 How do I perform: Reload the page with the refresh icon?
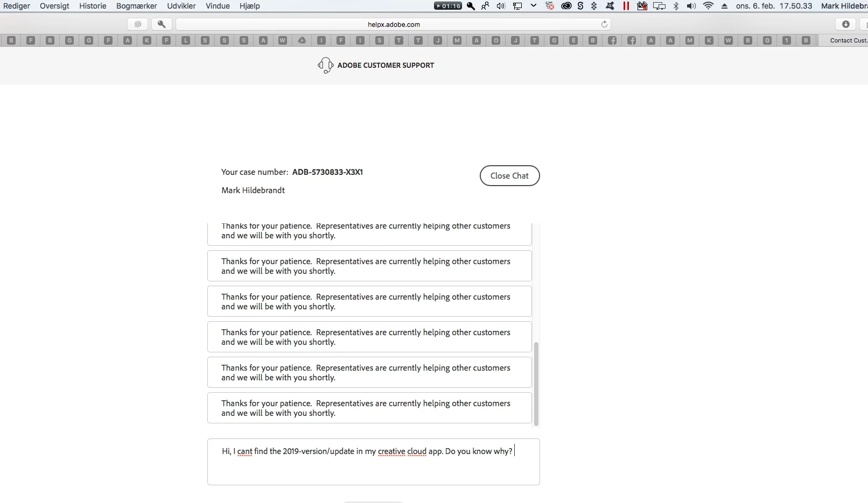pyautogui.click(x=604, y=24)
